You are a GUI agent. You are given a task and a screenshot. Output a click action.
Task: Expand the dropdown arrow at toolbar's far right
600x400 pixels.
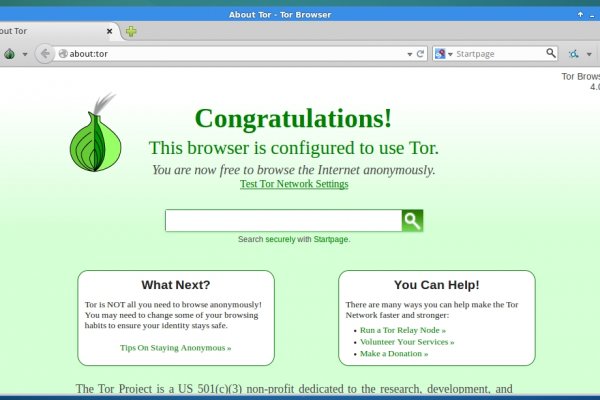pos(591,54)
